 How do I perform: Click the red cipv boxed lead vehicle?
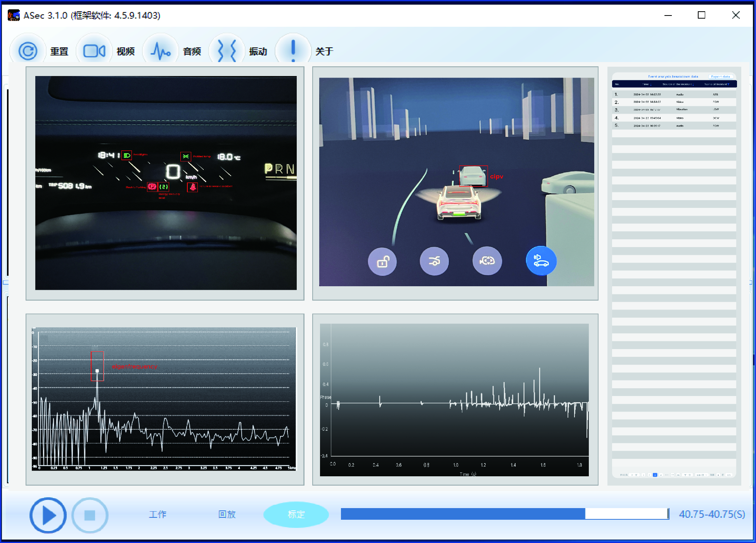[x=473, y=176]
